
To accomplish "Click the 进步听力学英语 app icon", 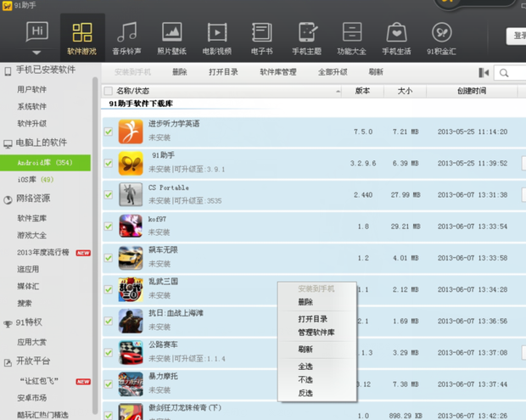I will pyautogui.click(x=131, y=132).
